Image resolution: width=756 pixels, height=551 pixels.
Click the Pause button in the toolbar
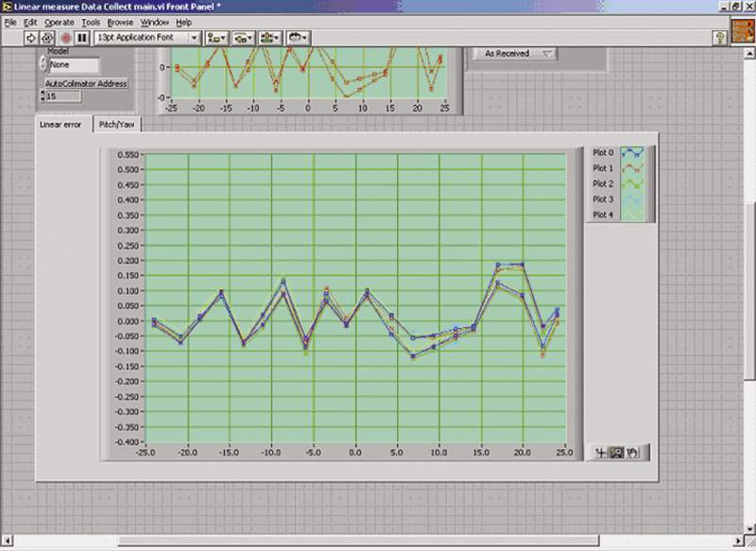pos(82,38)
